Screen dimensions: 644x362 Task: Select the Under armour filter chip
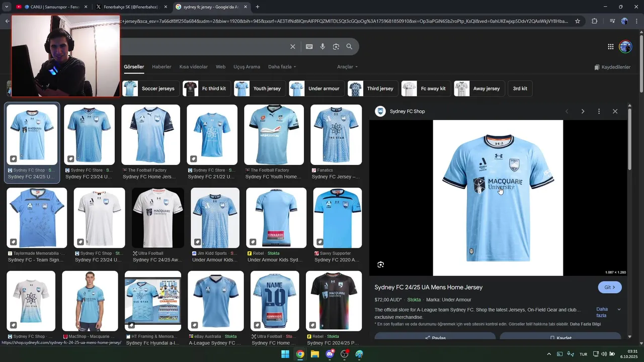pyautogui.click(x=316, y=88)
